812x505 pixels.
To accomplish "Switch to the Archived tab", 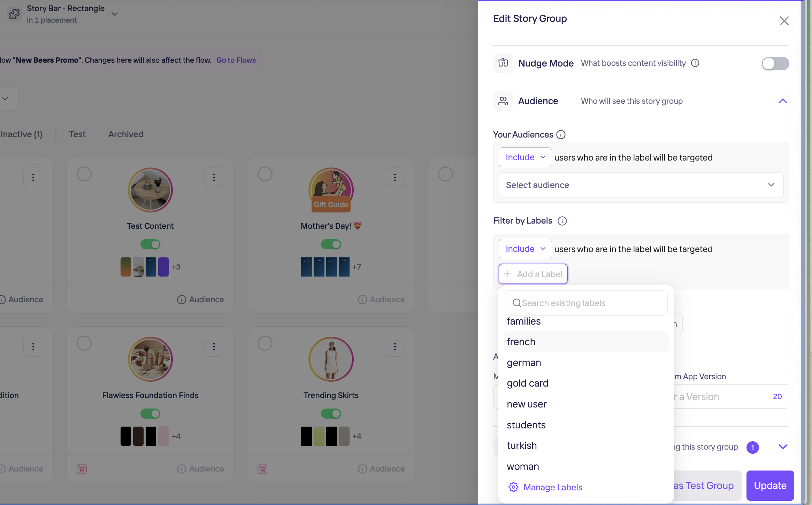I will tap(126, 134).
